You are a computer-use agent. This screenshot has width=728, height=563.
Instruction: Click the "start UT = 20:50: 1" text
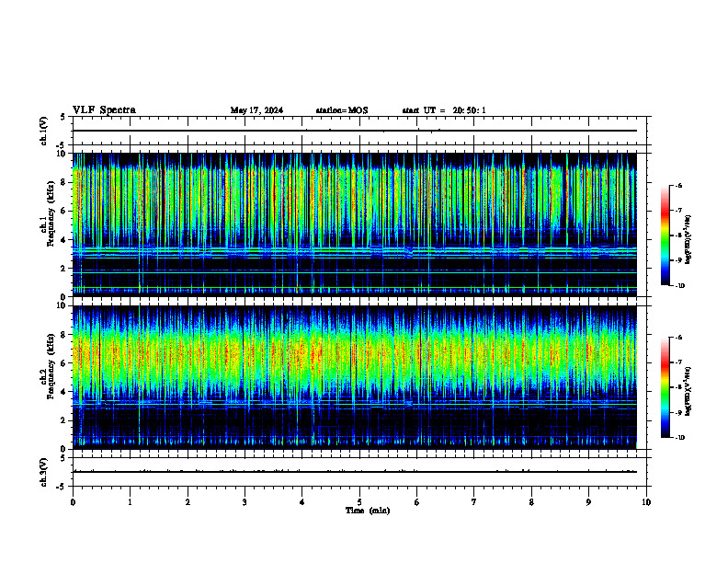tap(444, 110)
